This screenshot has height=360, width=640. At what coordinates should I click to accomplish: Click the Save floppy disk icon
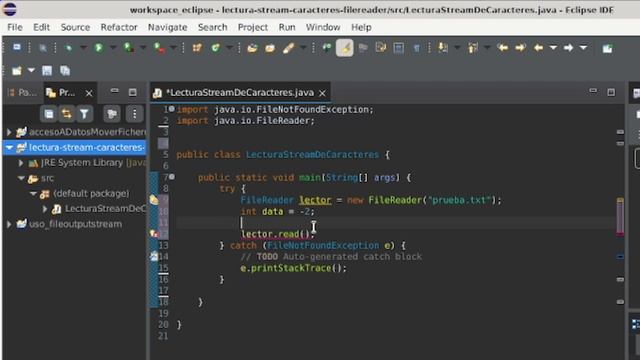tap(47, 71)
